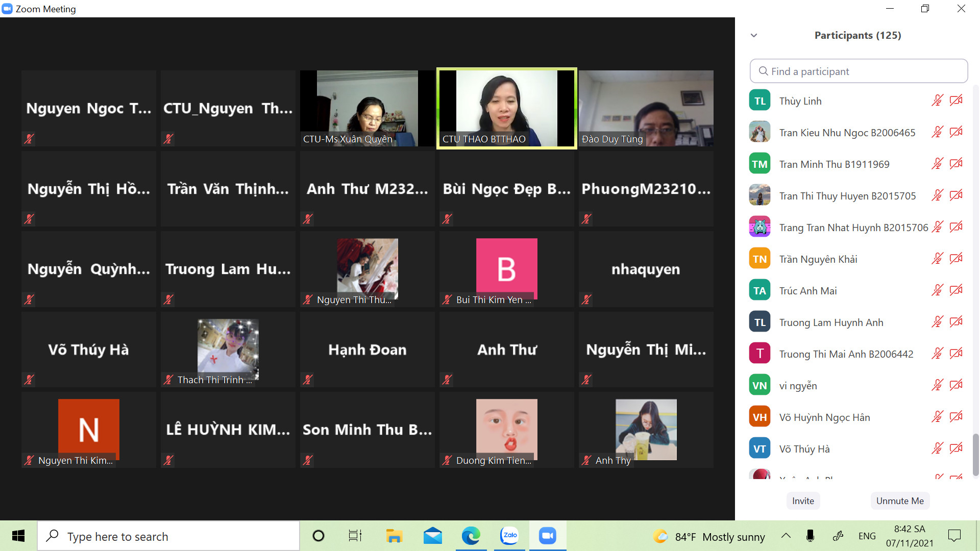Click video-off icon for Võ Thúy Hà participant
The image size is (980, 551).
pyautogui.click(x=956, y=448)
